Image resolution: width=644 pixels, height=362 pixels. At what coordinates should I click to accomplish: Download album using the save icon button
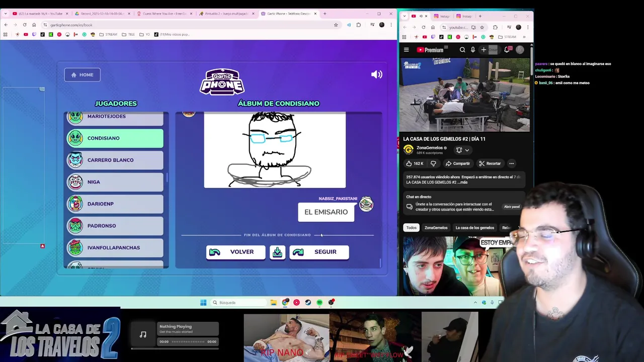[x=277, y=252]
